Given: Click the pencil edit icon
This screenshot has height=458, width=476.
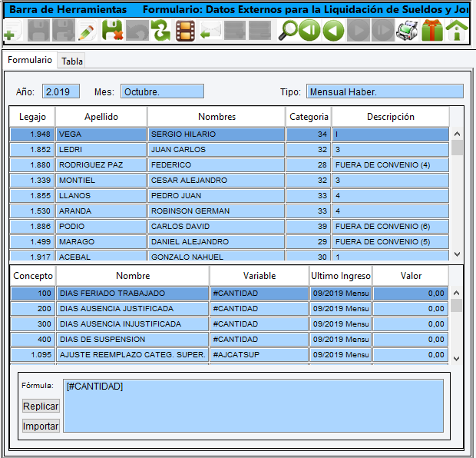Looking at the screenshot, I should [87, 32].
